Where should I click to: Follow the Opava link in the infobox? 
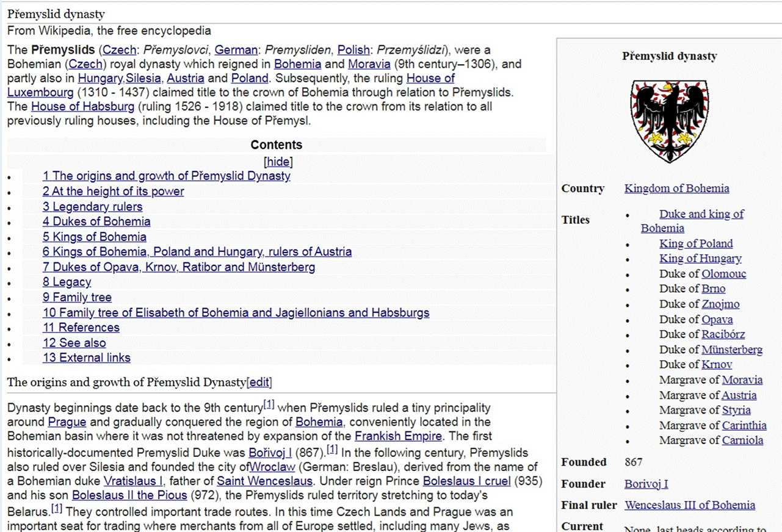tap(717, 319)
